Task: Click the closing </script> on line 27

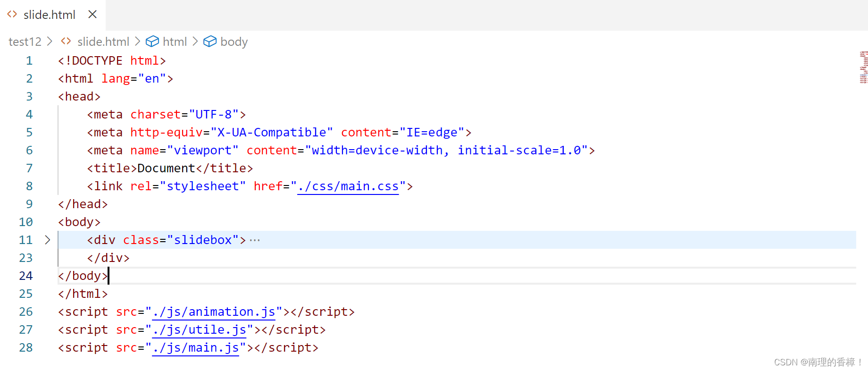Action: click(293, 330)
